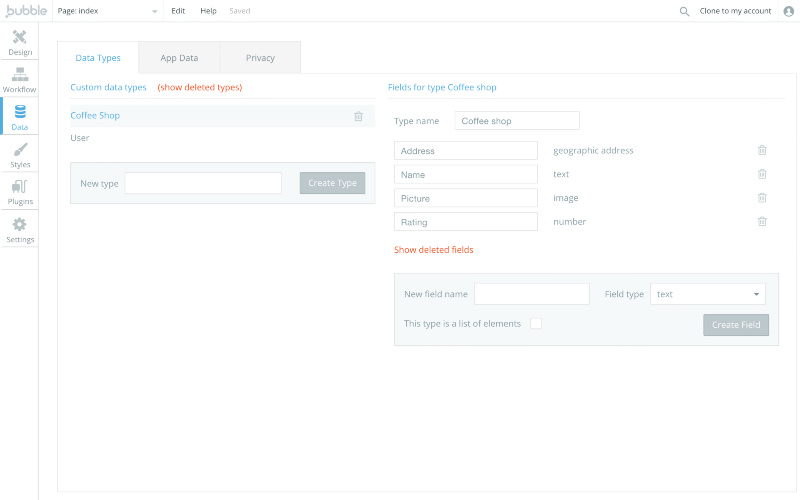This screenshot has width=800, height=500.
Task: Open the Design section in sidebar
Action: click(20, 42)
